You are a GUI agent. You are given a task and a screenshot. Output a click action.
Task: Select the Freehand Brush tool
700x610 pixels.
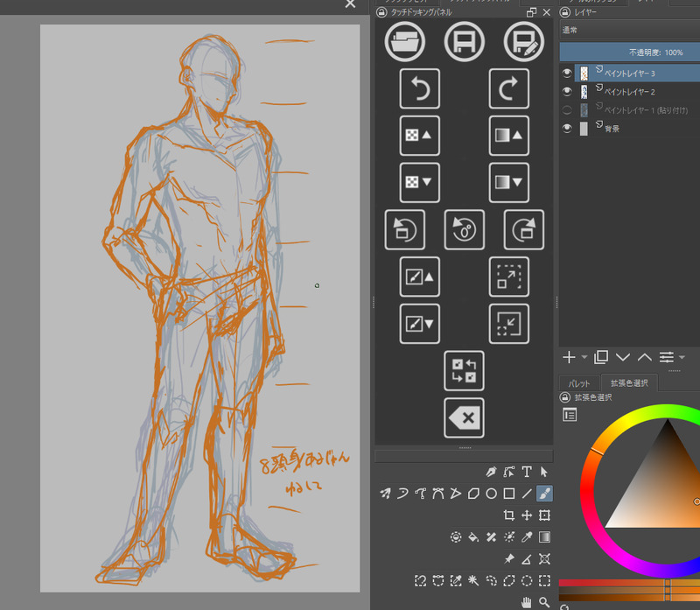coord(543,494)
